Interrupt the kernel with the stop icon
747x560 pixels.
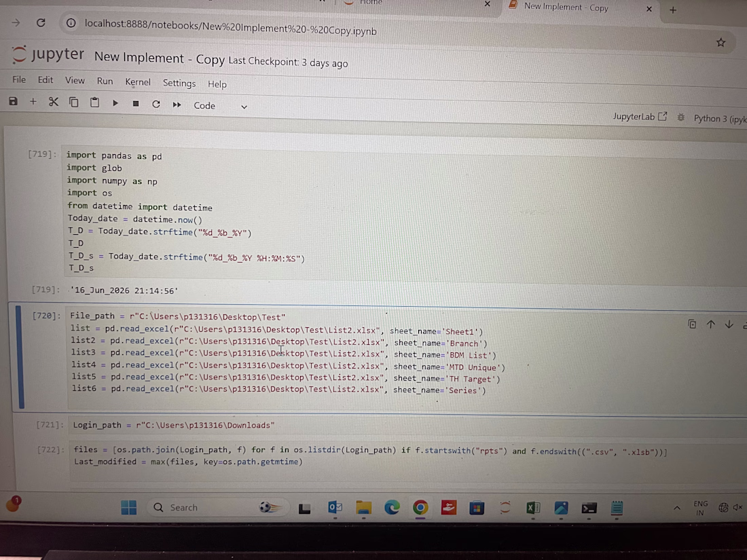(x=136, y=104)
